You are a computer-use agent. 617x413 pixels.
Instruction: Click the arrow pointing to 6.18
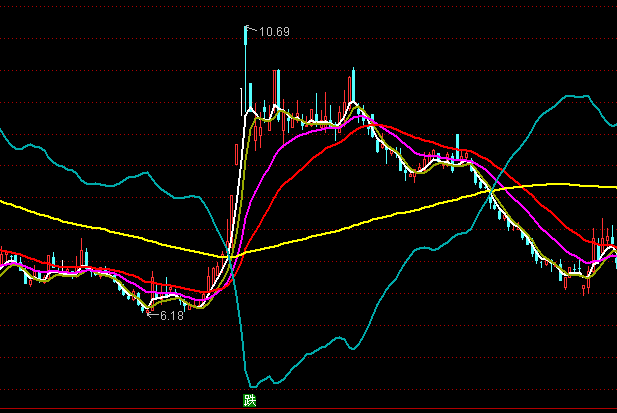click(152, 314)
